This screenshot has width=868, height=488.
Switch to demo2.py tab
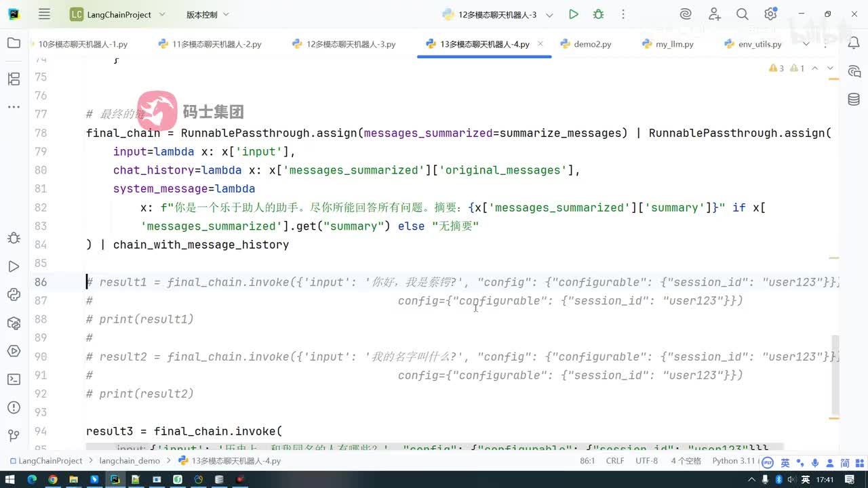(x=586, y=44)
